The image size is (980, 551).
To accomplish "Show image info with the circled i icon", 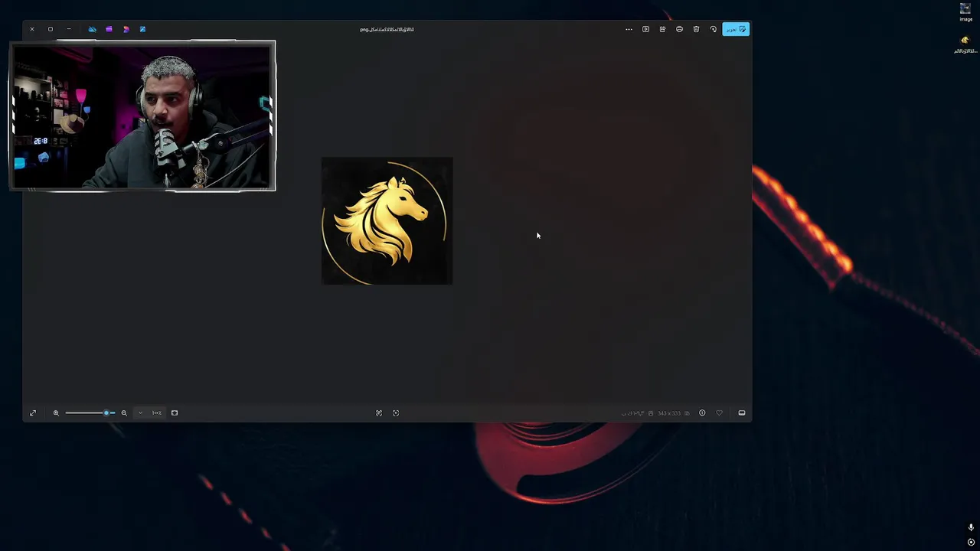I will click(702, 412).
